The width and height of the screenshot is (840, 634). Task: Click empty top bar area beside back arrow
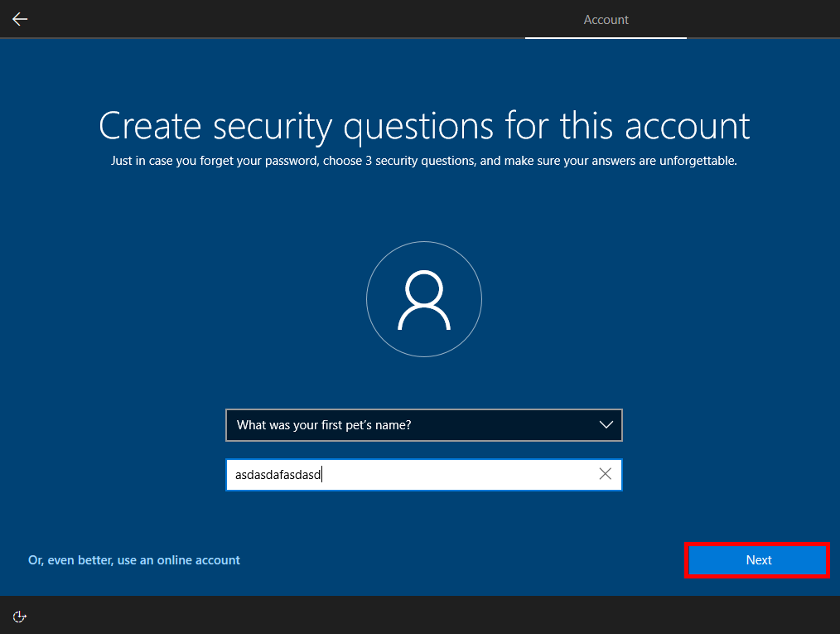[249, 19]
